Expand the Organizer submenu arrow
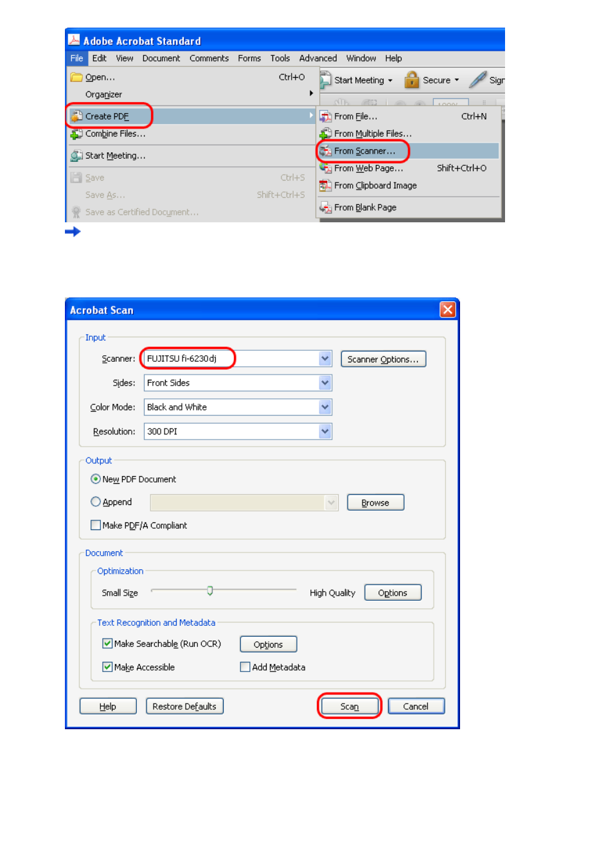The image size is (613, 868). tap(311, 94)
